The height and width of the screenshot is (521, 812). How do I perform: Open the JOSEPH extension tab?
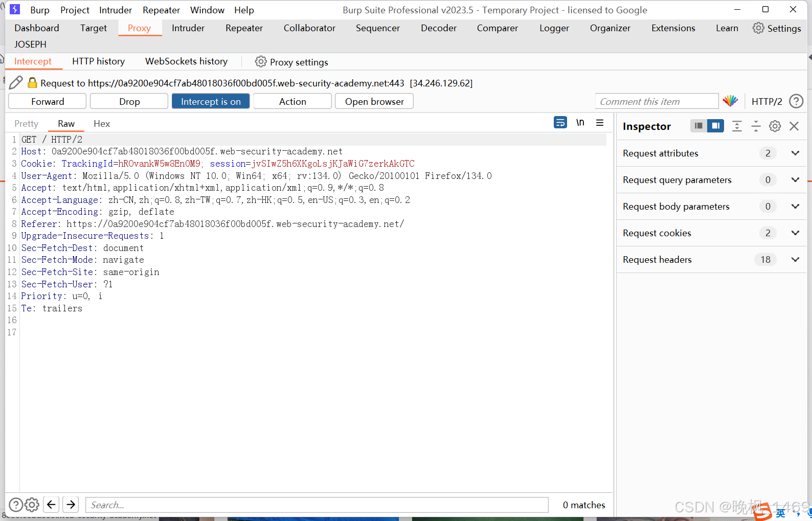30,44
